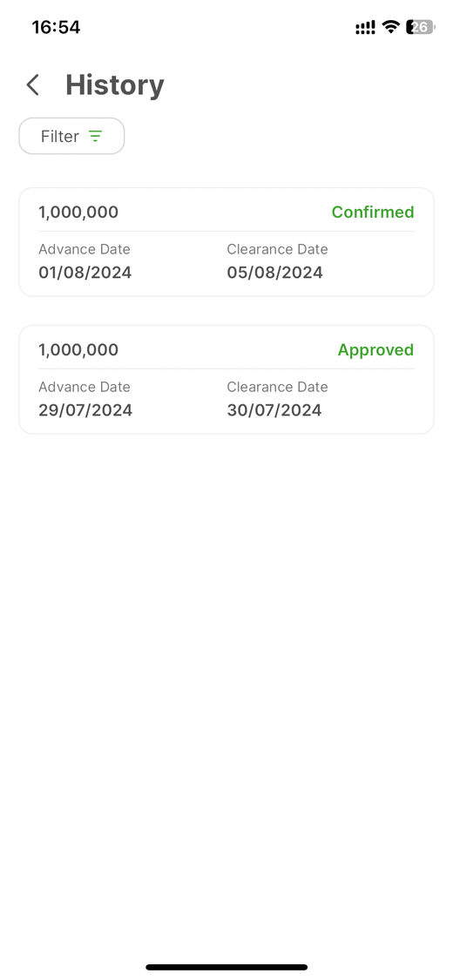The image size is (453, 980).
Task: Tap advance date 29/07/2024
Action: (85, 410)
